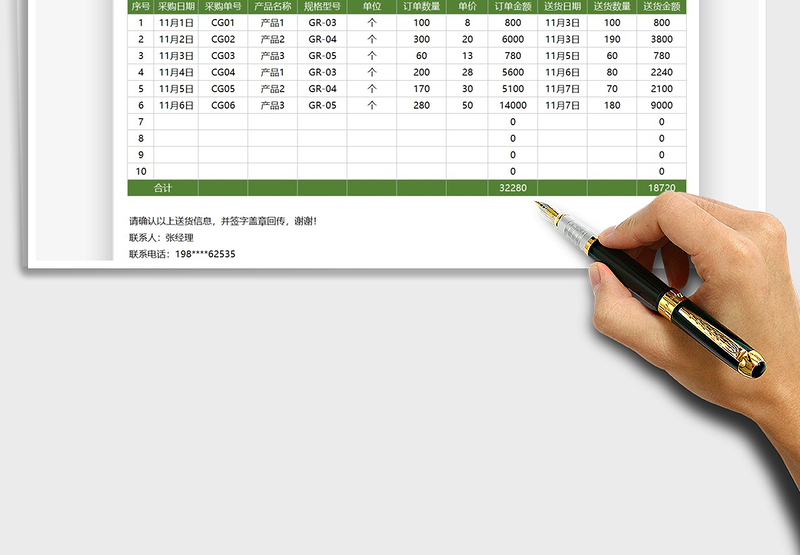Click the confirmation note starting with 请确认

point(229,221)
